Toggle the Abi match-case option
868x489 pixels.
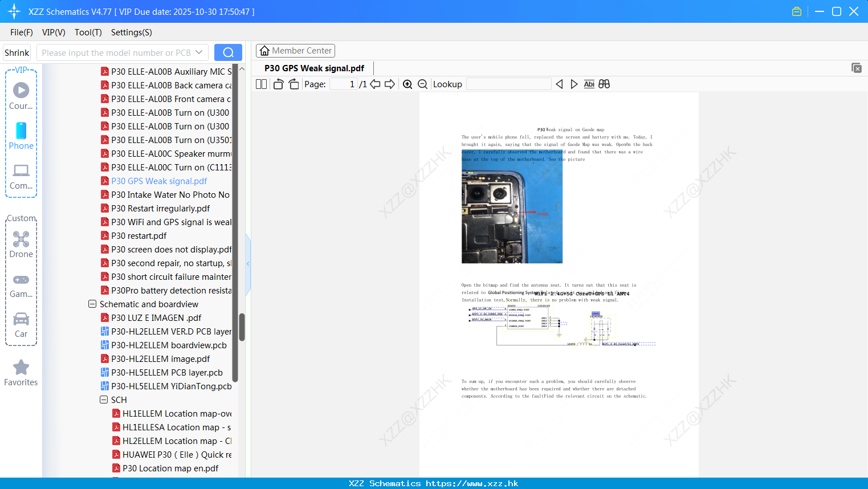[589, 84]
